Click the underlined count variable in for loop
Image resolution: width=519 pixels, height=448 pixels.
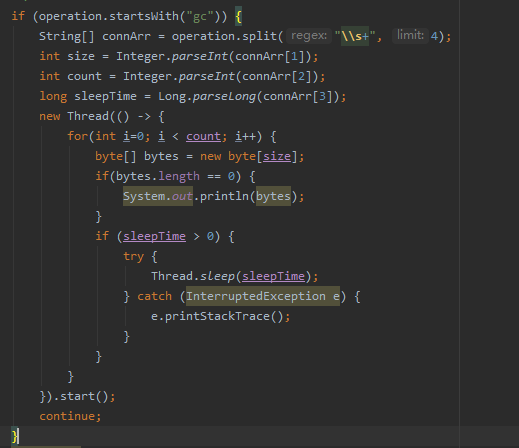pos(203,136)
